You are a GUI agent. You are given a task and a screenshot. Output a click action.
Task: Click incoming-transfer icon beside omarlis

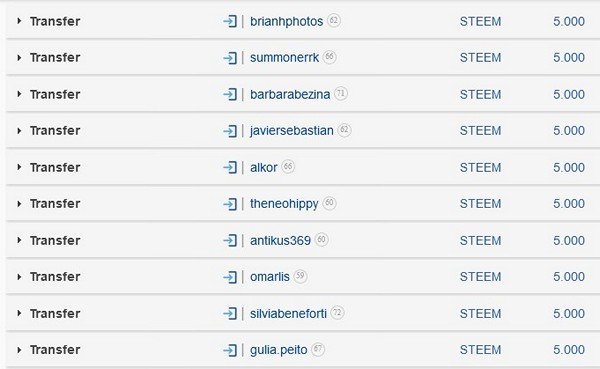coord(230,277)
